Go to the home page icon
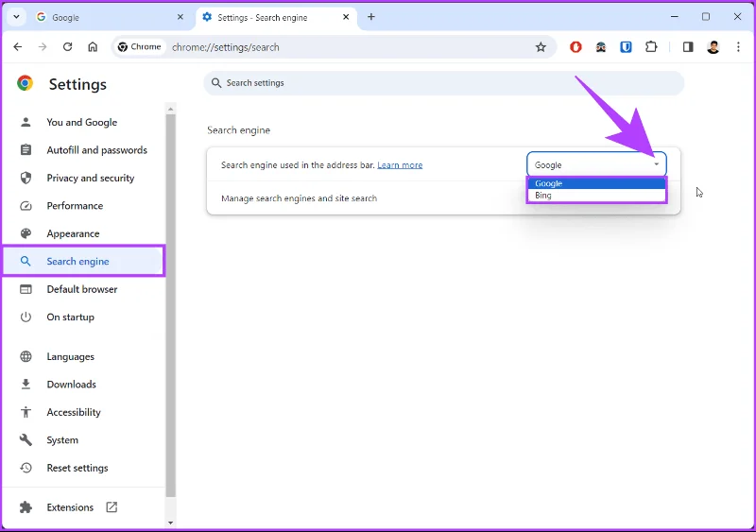The width and height of the screenshot is (756, 532). click(93, 47)
